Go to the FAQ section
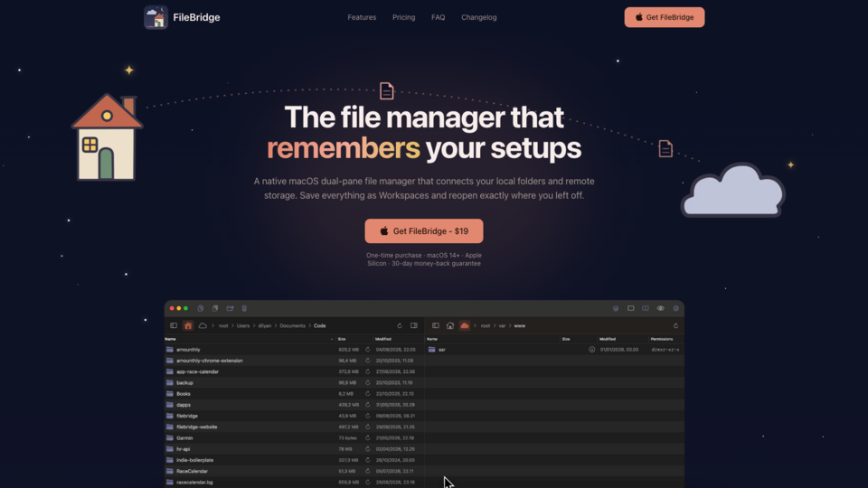The image size is (868, 488). coord(438,17)
